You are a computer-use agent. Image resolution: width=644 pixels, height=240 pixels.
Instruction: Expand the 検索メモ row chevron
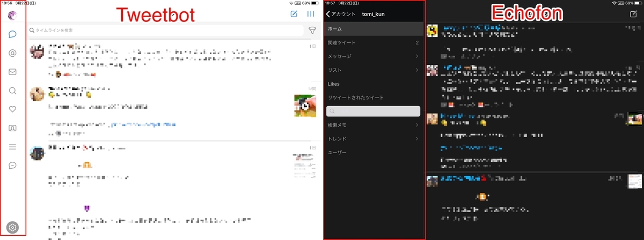point(417,125)
